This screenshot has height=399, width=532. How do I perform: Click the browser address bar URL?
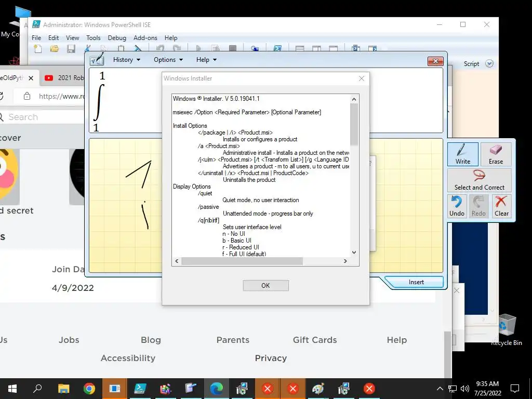pos(61,96)
